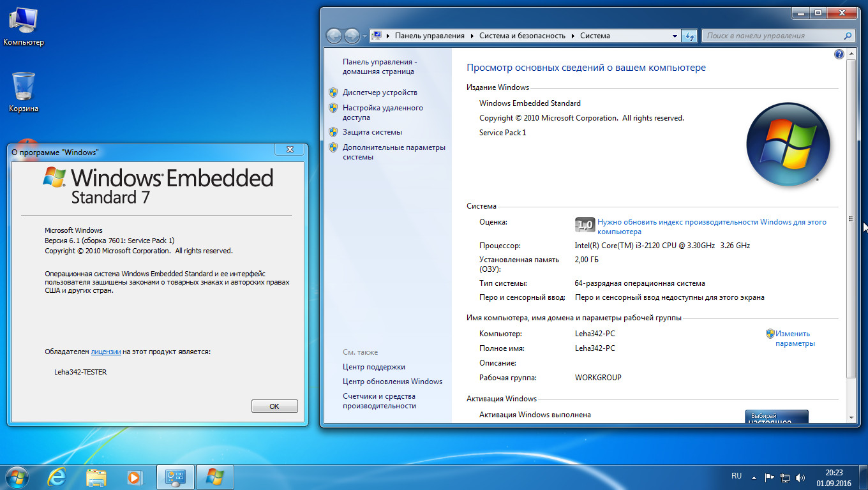Select the Leha342-TESTER license holder text
This screenshot has width=868, height=490.
click(80, 372)
